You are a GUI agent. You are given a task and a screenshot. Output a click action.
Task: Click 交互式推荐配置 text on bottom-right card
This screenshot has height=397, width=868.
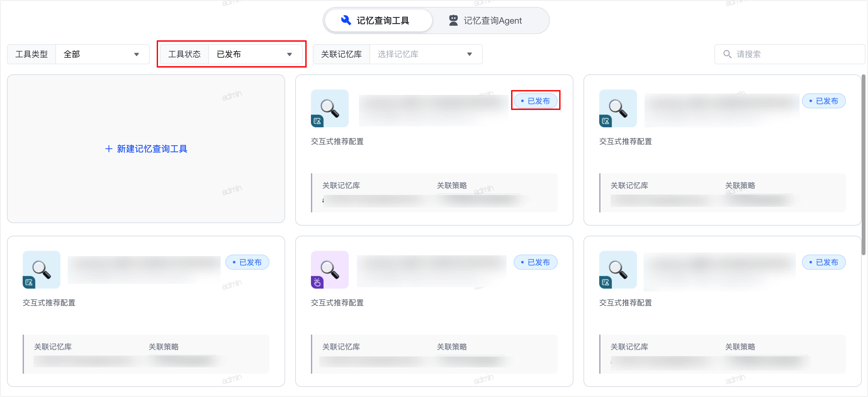click(x=625, y=302)
